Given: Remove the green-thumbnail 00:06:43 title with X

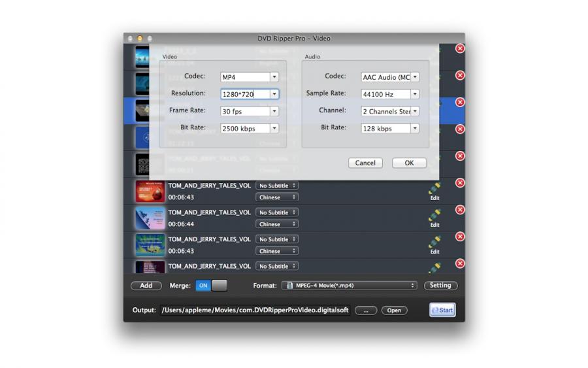Looking at the screenshot, I should (x=460, y=237).
